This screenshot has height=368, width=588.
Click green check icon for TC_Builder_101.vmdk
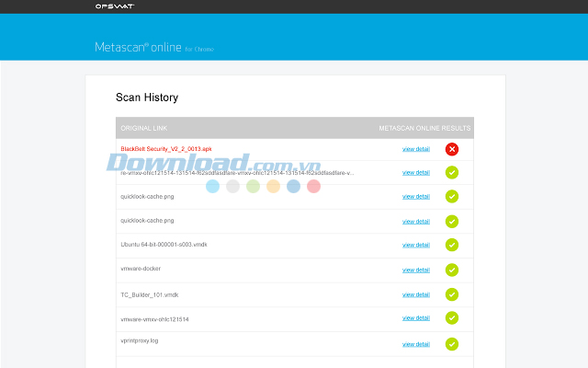452,294
